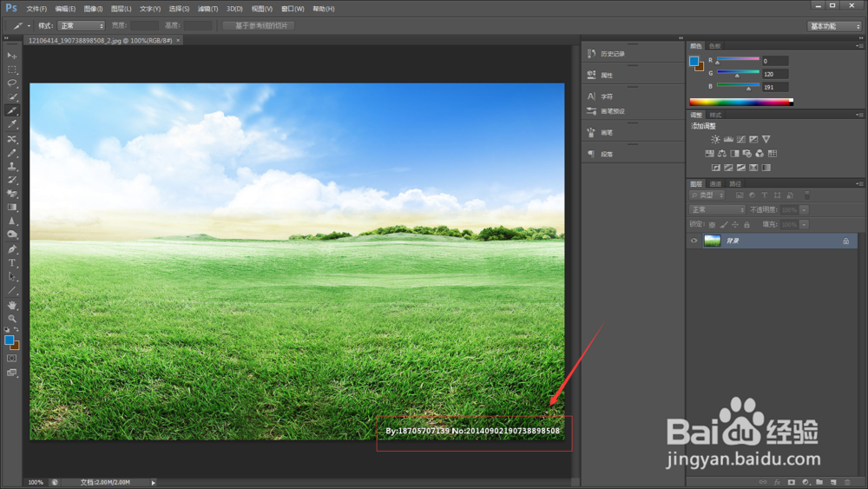Open the layer filter 类型 dropdown
Viewport: 868px width, 489px height.
tap(707, 195)
